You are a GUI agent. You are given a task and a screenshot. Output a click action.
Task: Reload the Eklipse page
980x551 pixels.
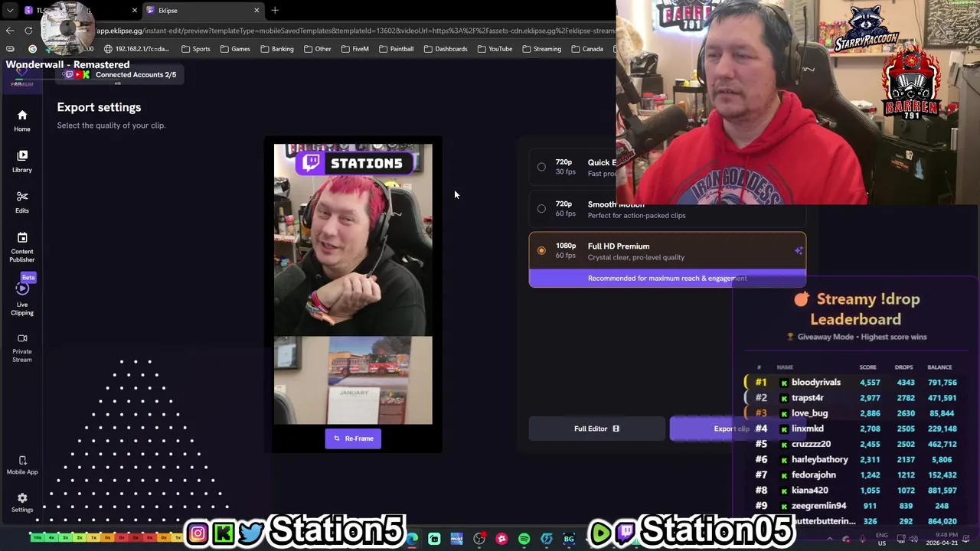point(29,31)
